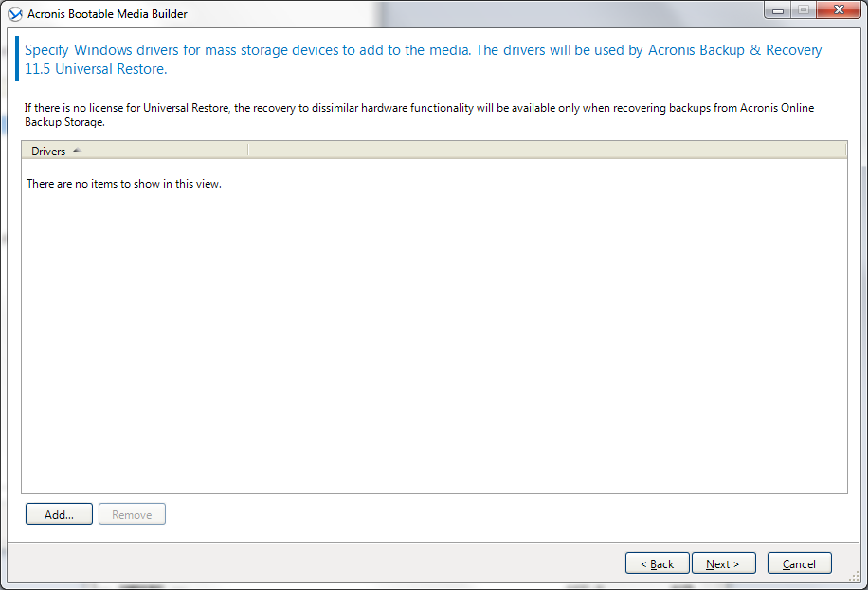868x590 pixels.
Task: Go back with the Back button
Action: [657, 563]
